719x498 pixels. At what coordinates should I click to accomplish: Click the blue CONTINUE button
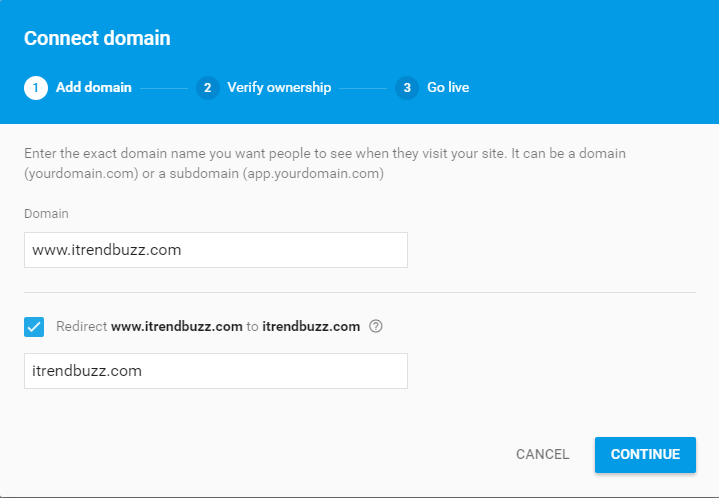click(645, 454)
